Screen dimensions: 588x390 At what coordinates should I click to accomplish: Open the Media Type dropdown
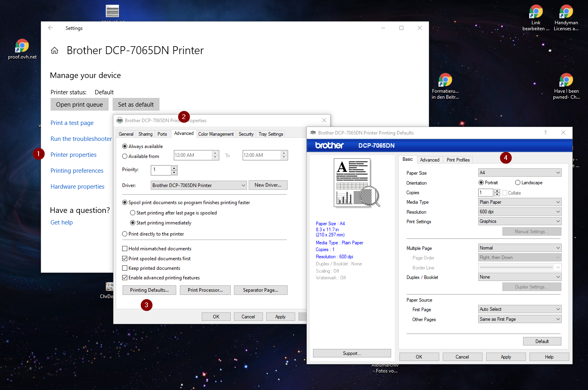tap(520, 202)
